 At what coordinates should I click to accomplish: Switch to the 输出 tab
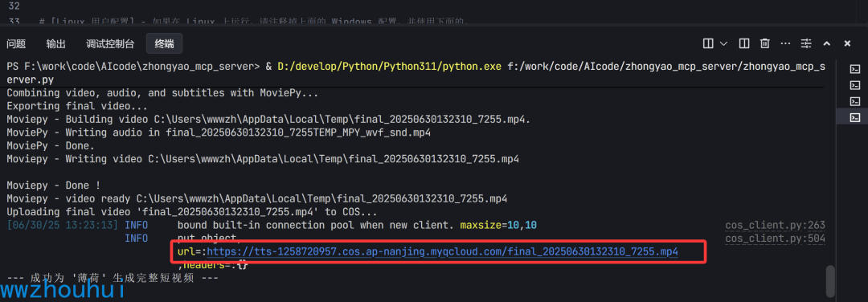point(56,43)
